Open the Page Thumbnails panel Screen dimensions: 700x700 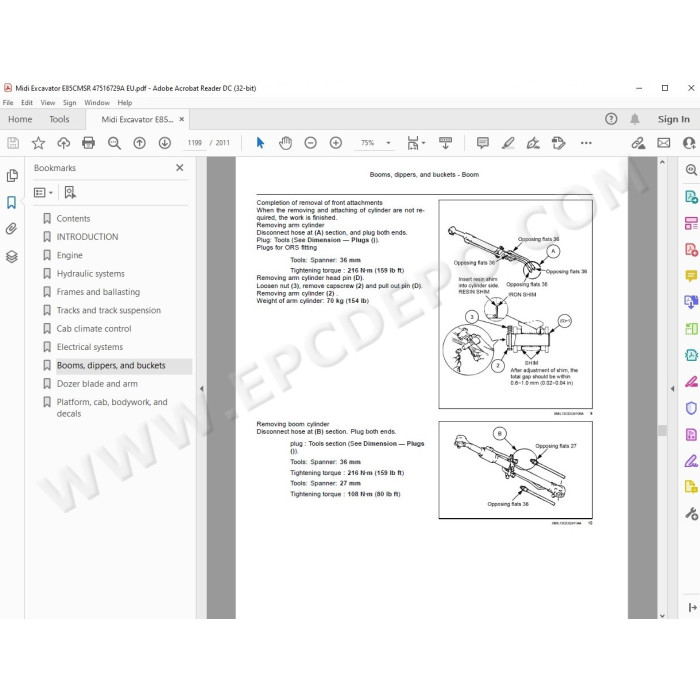pyautogui.click(x=12, y=175)
